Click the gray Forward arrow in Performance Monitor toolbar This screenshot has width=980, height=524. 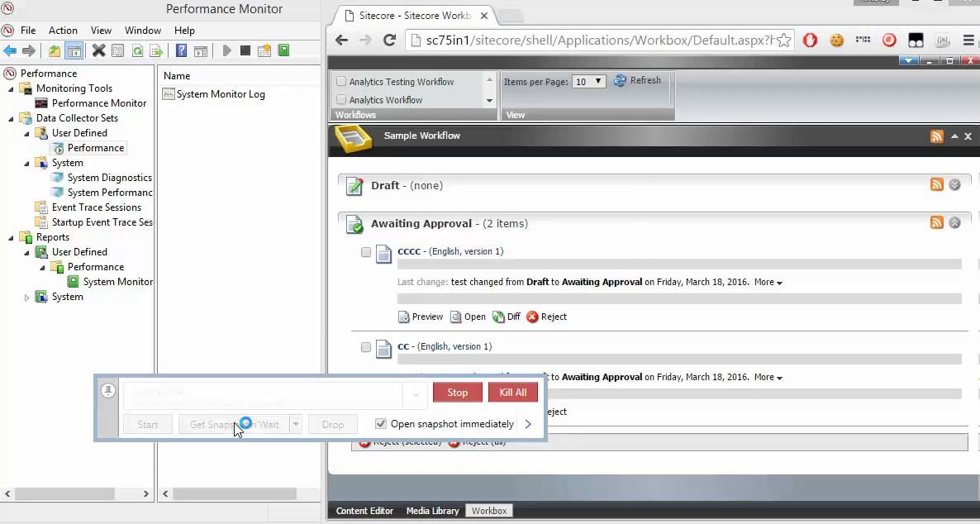(x=29, y=50)
